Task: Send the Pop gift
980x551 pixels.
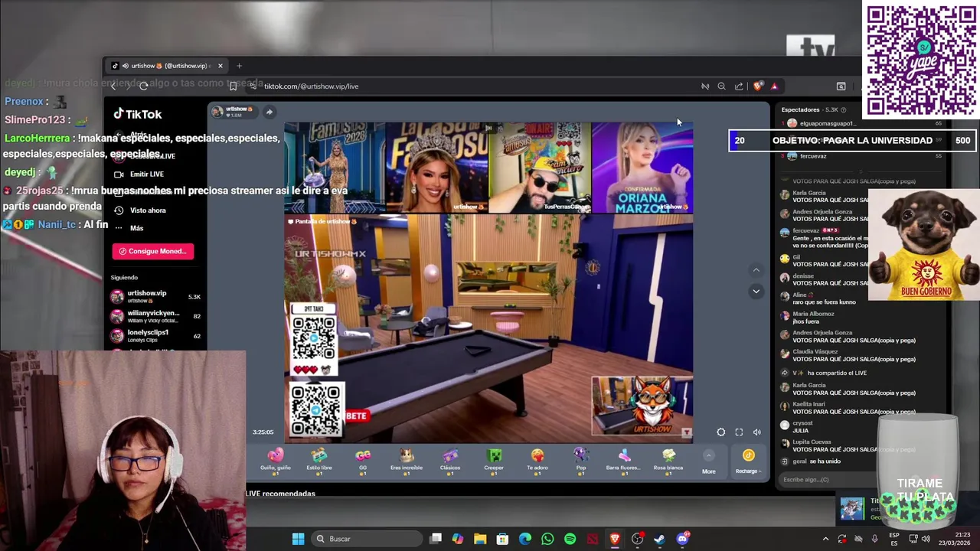Action: click(581, 461)
